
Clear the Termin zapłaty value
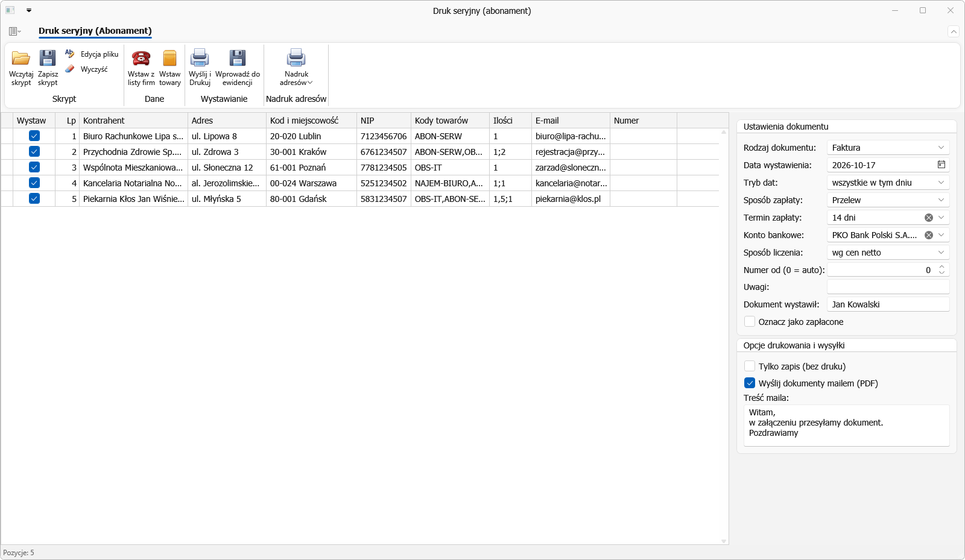[x=929, y=218]
